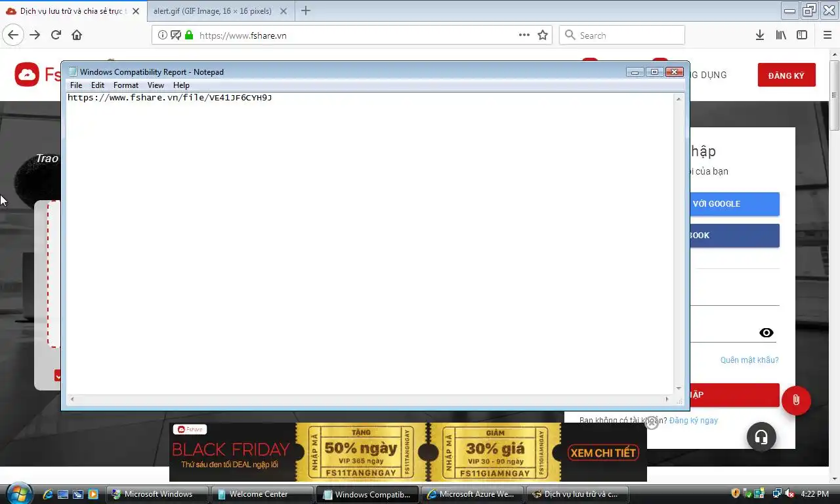840x504 pixels.
Task: Click the red paperclip floating button
Action: pos(796,400)
